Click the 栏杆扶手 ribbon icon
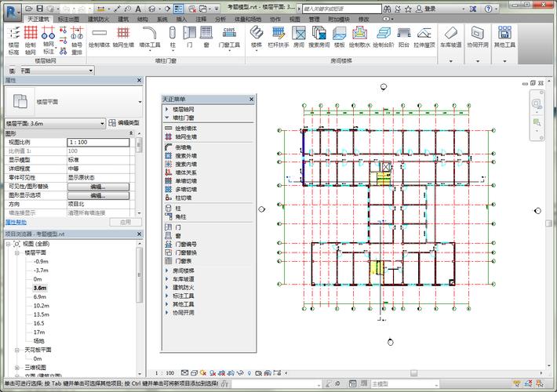 277,35
